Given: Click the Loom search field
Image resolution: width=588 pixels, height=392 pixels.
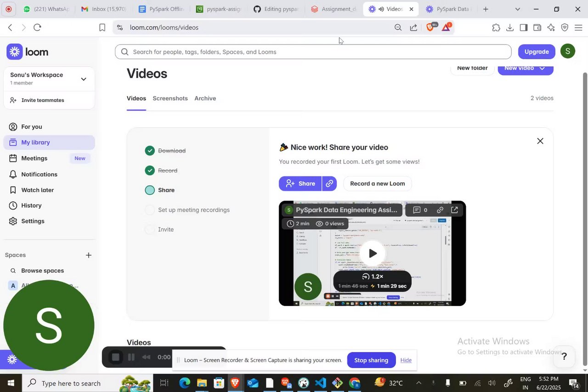Looking at the screenshot, I should click(x=313, y=52).
